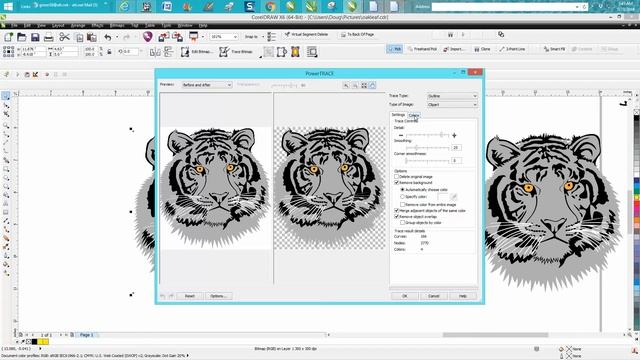640x360 pixels.
Task: Click zoom out icon in PowerTRACE
Action: [355, 85]
